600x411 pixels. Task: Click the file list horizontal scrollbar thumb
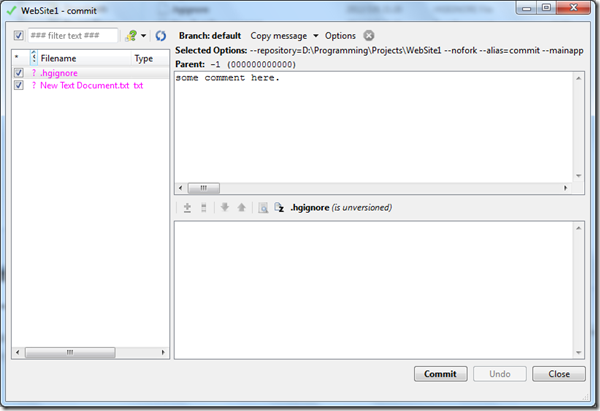click(x=70, y=352)
